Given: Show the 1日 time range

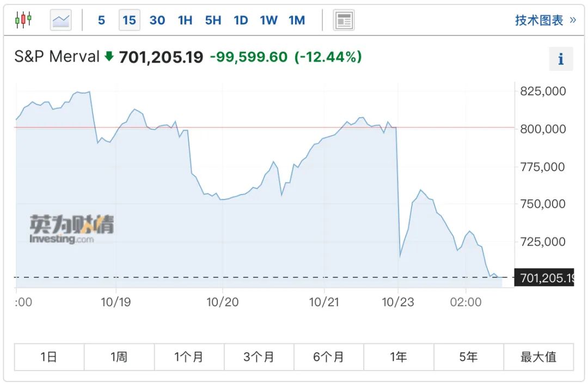Looking at the screenshot, I should point(49,357).
